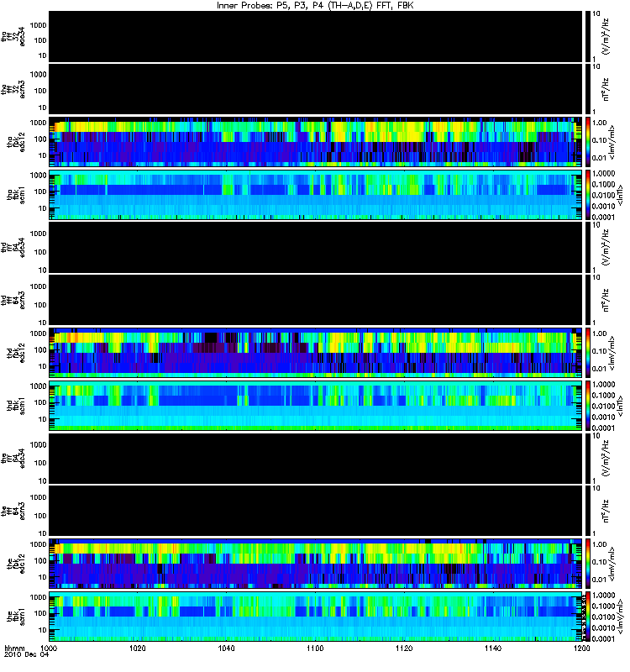Click the 1000 frequency tick of thd fbk edc12
This screenshot has width=630, height=672.
pyautogui.click(x=38, y=333)
